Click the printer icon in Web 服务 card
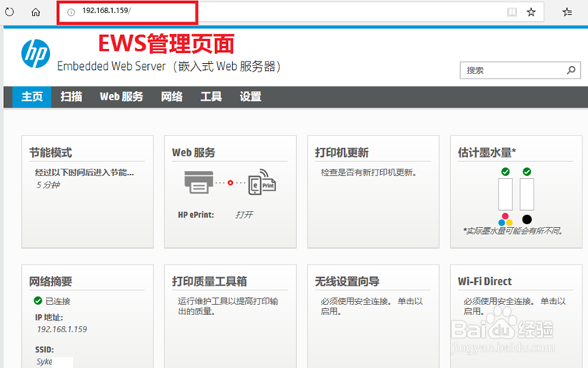Image resolution: width=588 pixels, height=368 pixels. coord(199,182)
